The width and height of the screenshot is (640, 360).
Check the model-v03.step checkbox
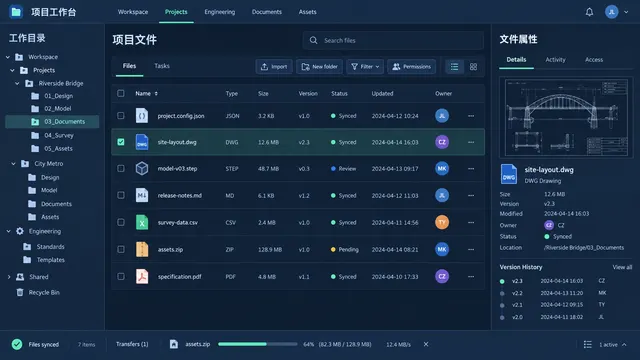point(121,169)
